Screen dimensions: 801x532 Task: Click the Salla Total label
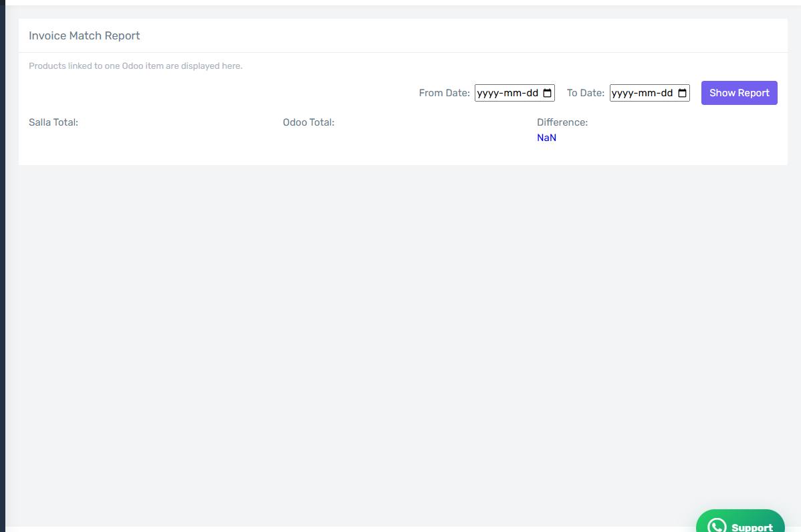point(53,122)
